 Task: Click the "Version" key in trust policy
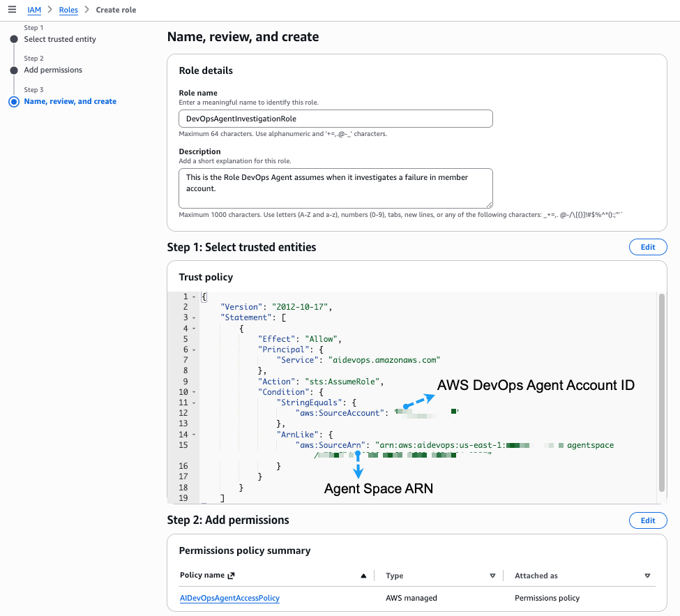(x=241, y=307)
